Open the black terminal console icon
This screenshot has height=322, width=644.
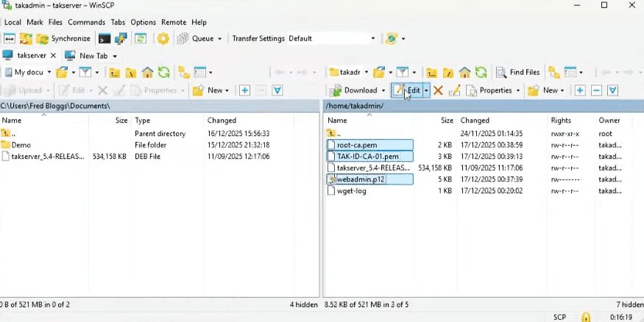pyautogui.click(x=105, y=38)
